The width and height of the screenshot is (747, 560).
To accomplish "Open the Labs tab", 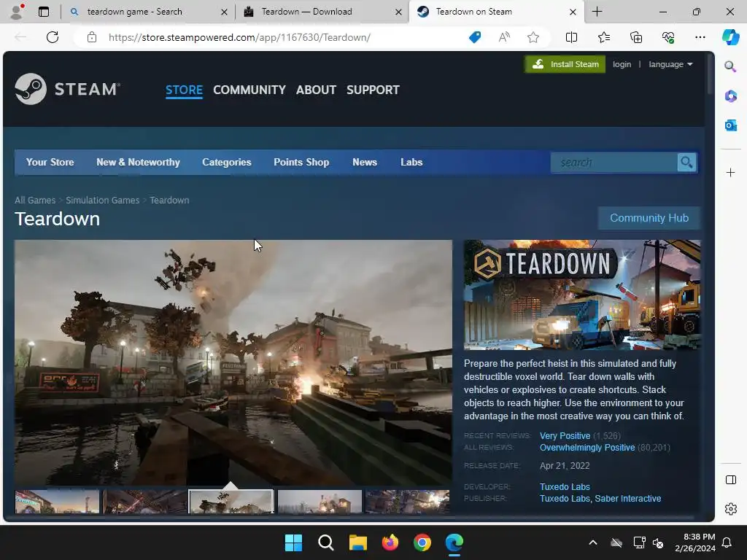I will tap(411, 163).
